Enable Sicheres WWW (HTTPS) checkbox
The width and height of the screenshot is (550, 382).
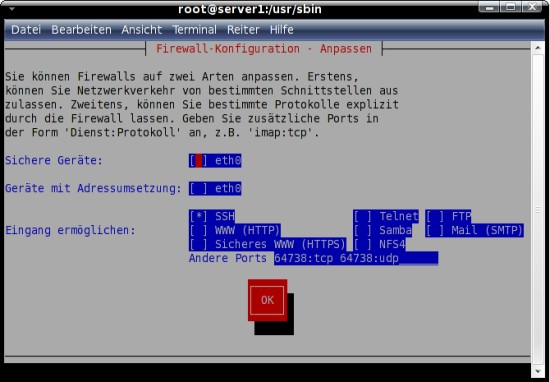(x=267, y=244)
